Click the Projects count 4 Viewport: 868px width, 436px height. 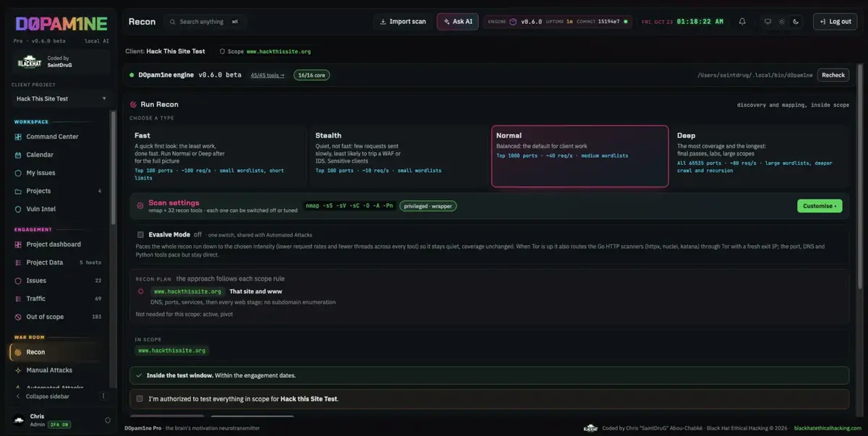point(100,191)
